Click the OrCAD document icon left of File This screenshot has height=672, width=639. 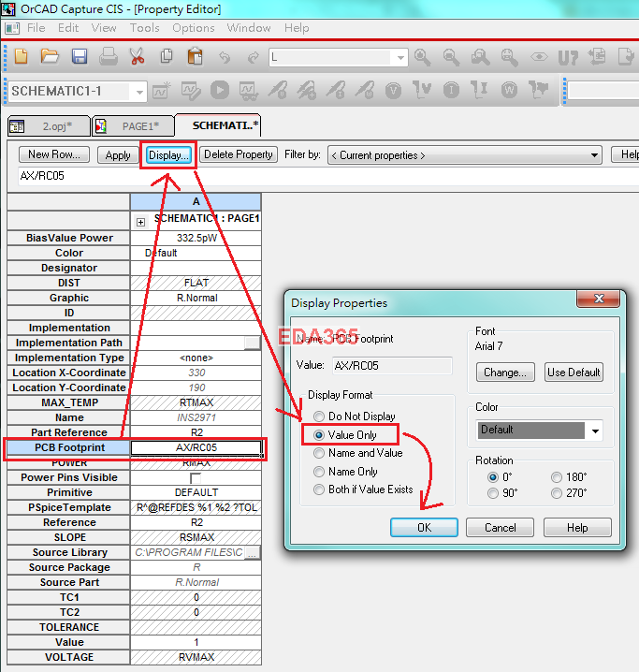tap(12, 28)
